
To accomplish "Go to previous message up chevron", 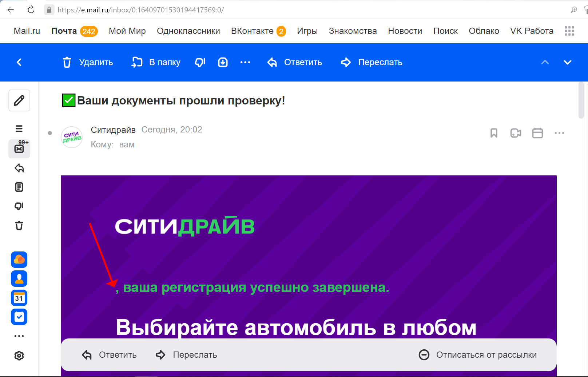I will [x=545, y=62].
